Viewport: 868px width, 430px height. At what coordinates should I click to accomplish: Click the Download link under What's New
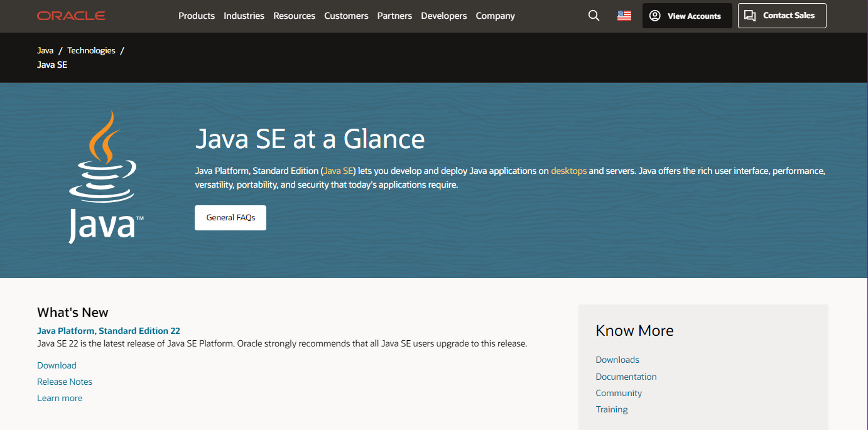pyautogui.click(x=57, y=365)
